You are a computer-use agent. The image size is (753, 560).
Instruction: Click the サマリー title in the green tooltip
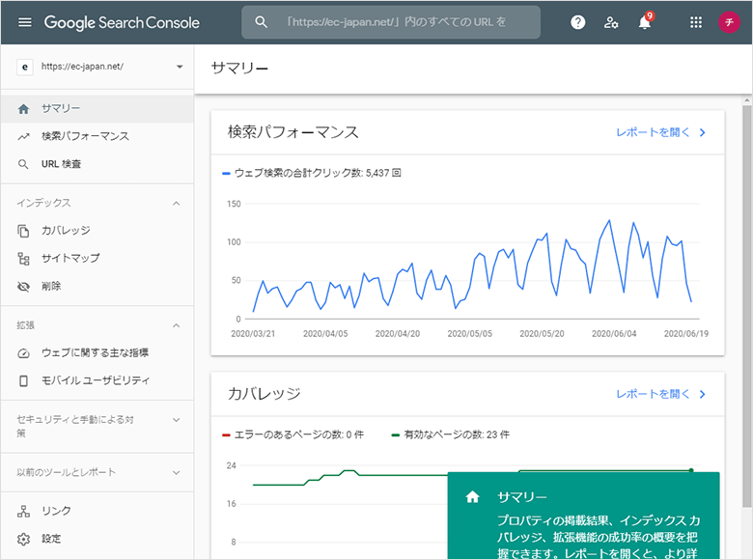point(522,497)
